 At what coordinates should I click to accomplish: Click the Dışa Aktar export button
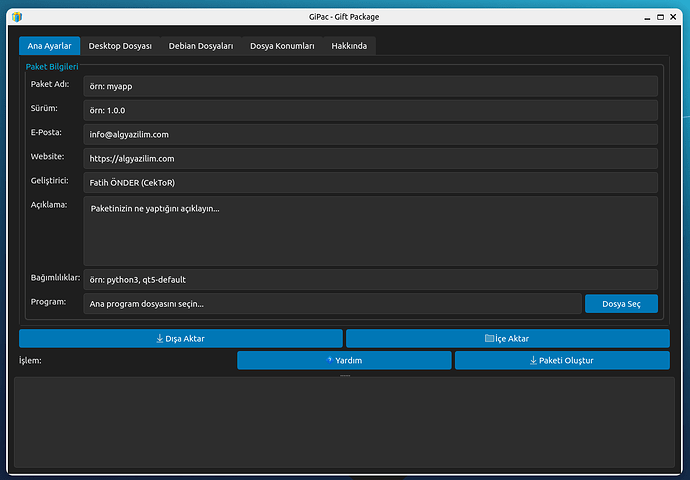click(x=181, y=338)
